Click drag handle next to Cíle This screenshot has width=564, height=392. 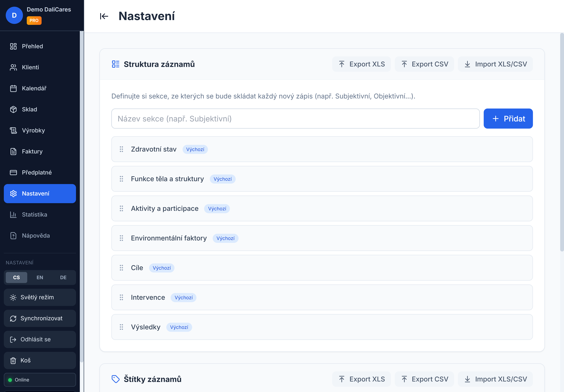tap(121, 268)
